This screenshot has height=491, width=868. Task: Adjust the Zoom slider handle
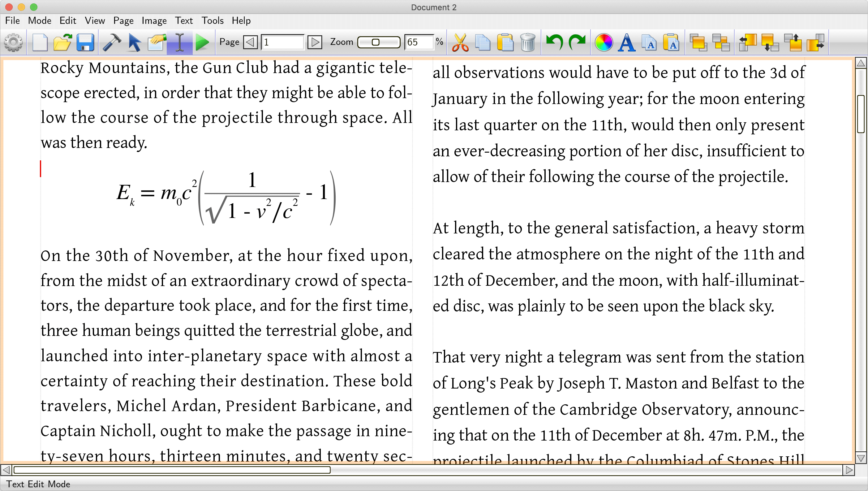[375, 42]
